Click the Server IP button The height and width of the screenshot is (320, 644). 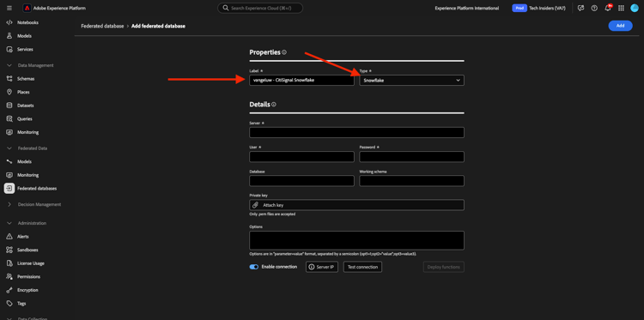pos(322,267)
